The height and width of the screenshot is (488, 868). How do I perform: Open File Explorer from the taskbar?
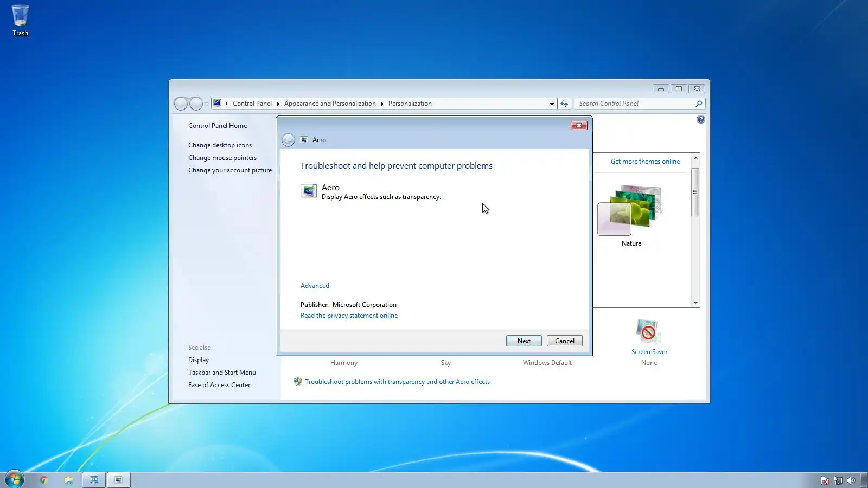point(69,480)
